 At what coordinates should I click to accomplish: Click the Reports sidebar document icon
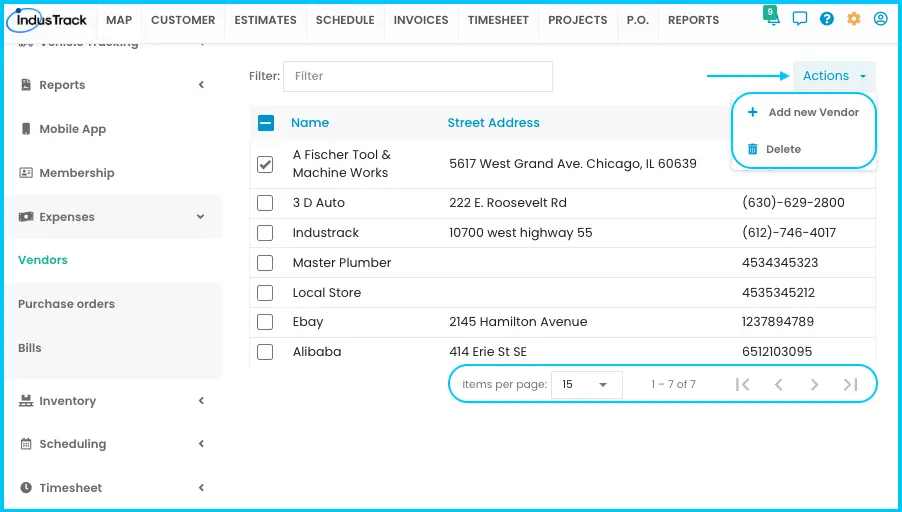click(x=26, y=85)
